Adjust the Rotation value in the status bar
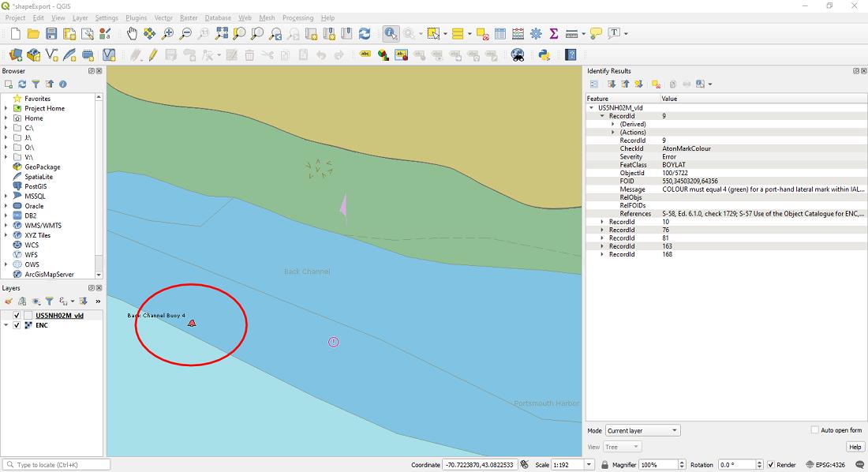 pos(735,464)
